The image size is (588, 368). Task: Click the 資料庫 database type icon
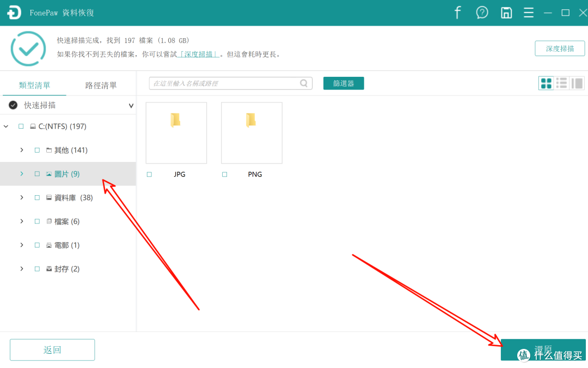pyautogui.click(x=49, y=197)
